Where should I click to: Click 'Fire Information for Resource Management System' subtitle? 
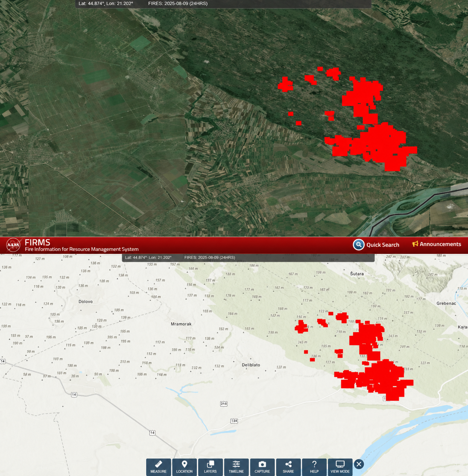82,249
